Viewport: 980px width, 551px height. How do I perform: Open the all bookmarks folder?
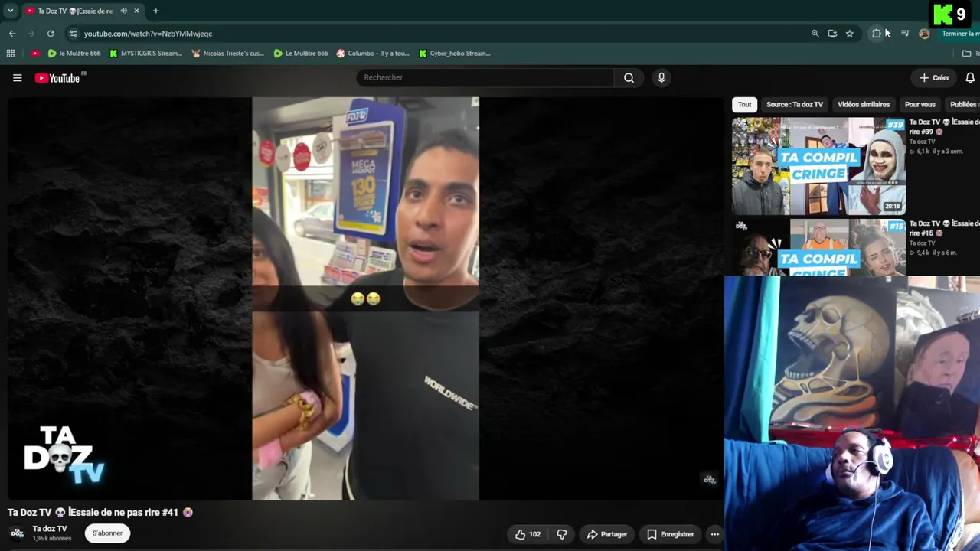click(x=970, y=54)
